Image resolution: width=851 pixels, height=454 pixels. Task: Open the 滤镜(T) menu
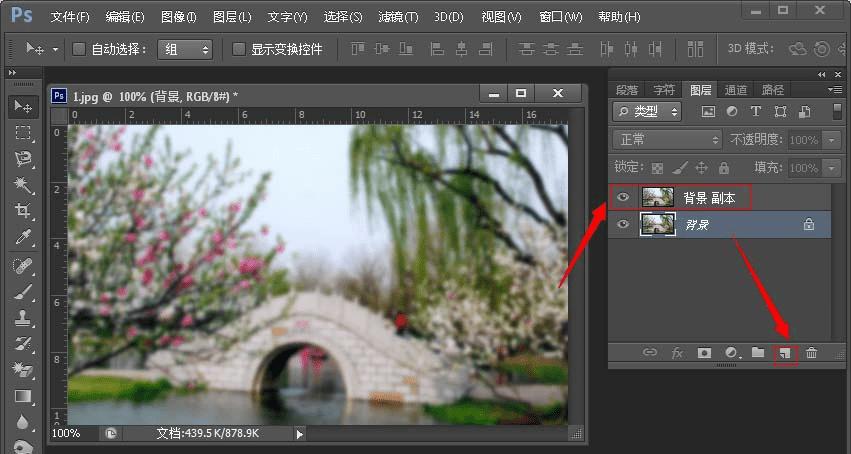coord(398,17)
